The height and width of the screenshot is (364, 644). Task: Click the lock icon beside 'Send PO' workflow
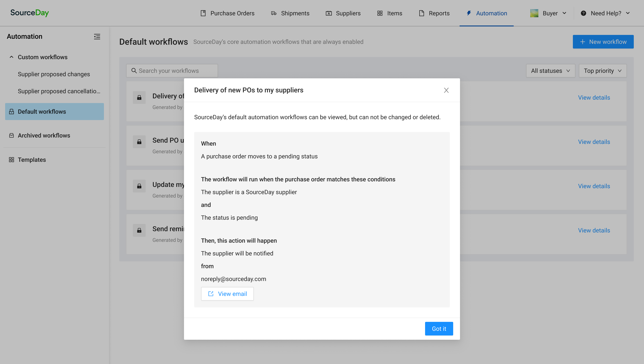coord(139,142)
